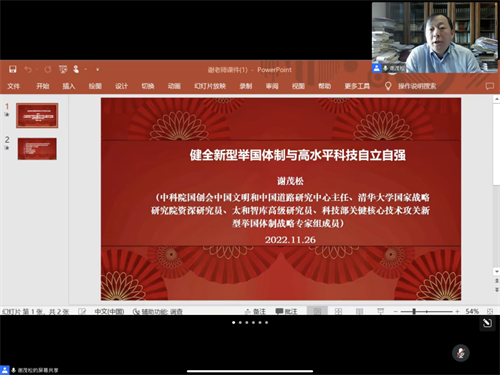Start slideshow from beginning icon
This screenshot has height=375, width=500.
click(x=63, y=69)
